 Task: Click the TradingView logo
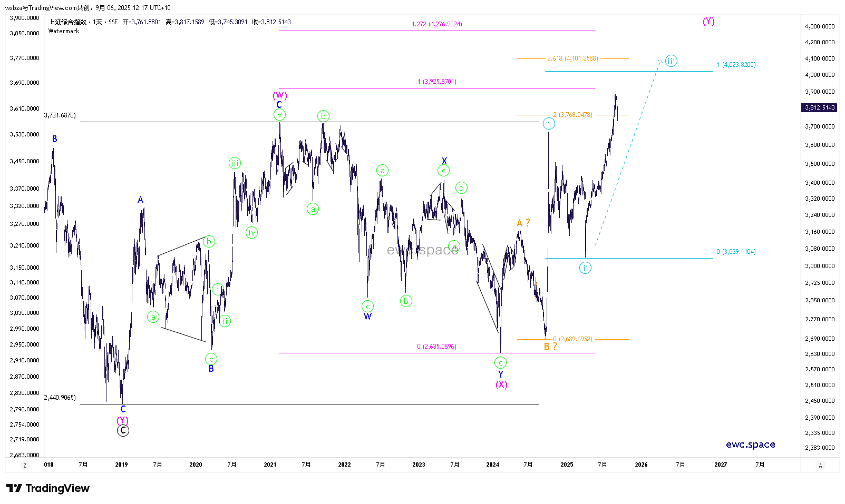(48, 488)
